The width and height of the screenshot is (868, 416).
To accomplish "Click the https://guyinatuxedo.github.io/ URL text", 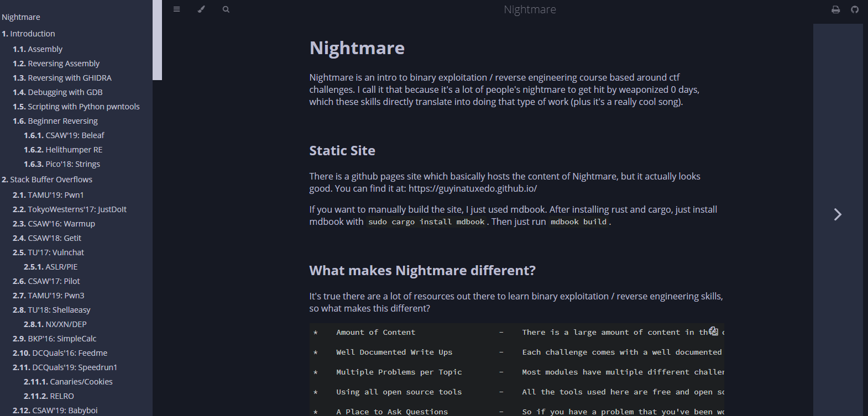I will 473,188.
